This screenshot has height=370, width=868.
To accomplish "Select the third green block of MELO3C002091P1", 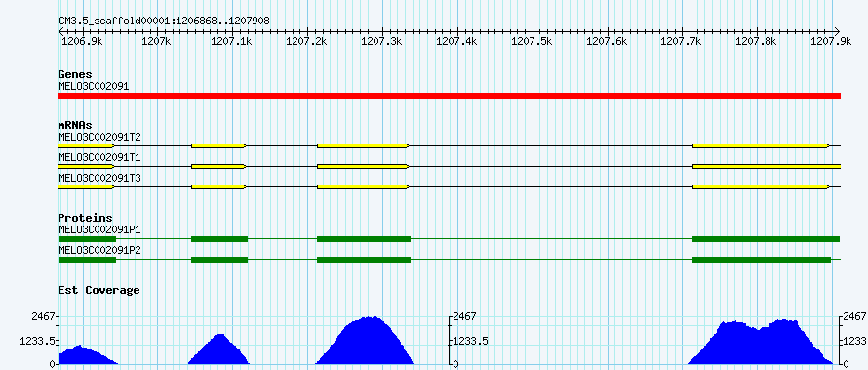I will [x=364, y=239].
